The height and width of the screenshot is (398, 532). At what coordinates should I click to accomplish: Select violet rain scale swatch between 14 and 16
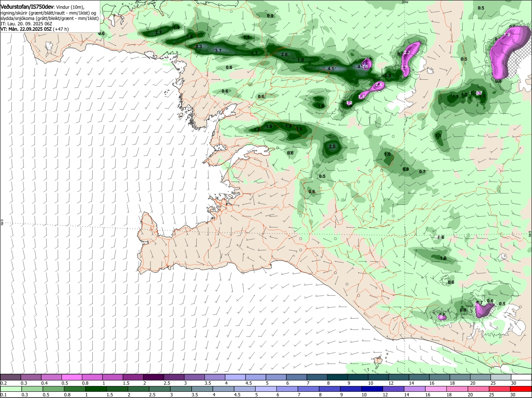414,389
